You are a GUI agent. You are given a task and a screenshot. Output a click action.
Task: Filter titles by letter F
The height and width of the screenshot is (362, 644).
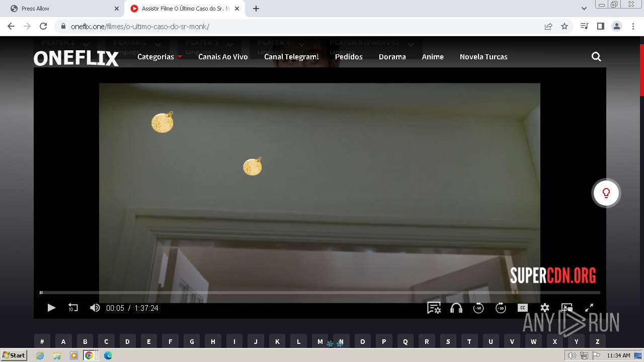click(x=170, y=341)
